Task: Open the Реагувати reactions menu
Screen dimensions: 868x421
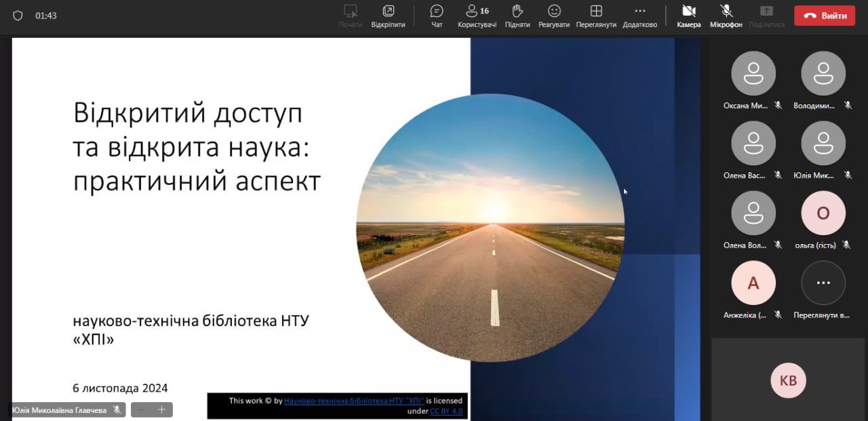Action: (x=554, y=16)
